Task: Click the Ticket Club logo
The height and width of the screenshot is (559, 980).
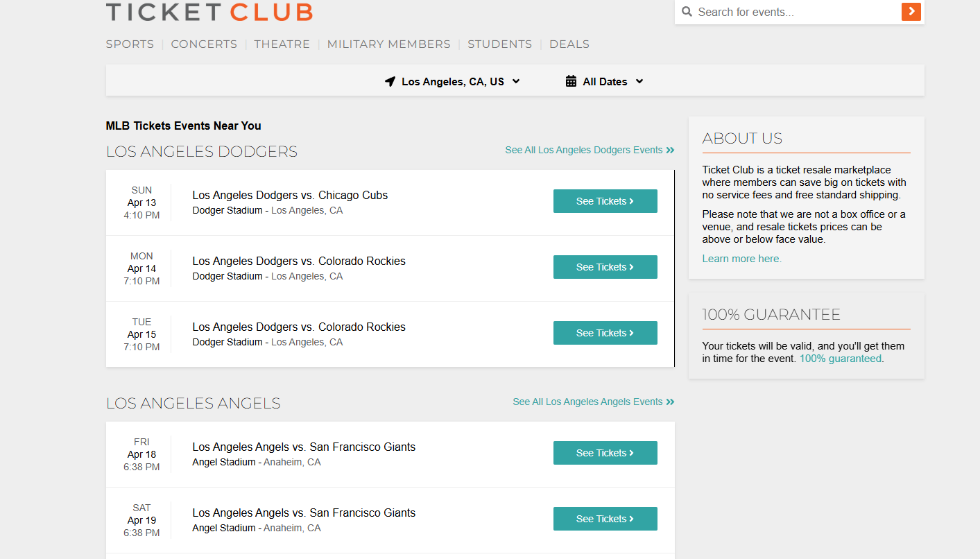Action: coord(209,12)
